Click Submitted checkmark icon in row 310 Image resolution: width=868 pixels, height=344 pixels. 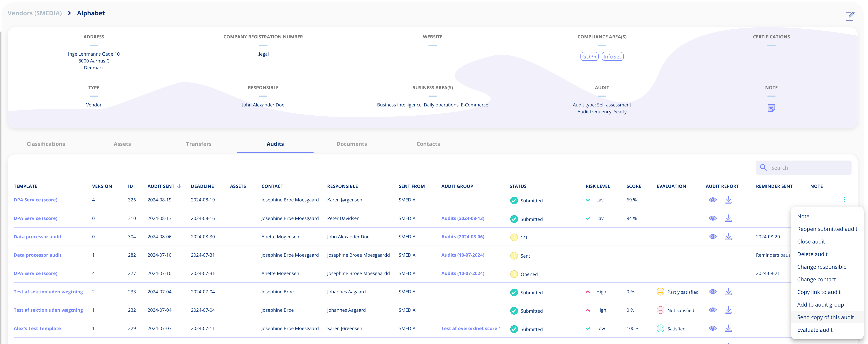(x=514, y=219)
